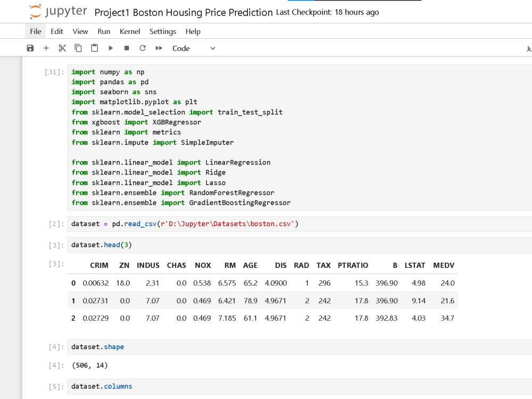Viewport: 532px width, 399px height.
Task: Click row index 1 in dataframe output
Action: pos(73,301)
